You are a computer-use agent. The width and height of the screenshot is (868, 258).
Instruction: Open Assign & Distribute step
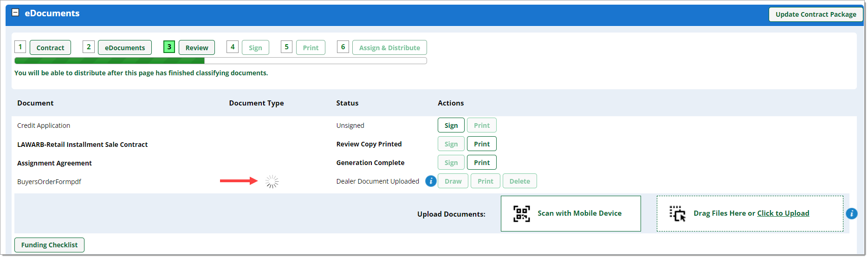click(x=389, y=47)
